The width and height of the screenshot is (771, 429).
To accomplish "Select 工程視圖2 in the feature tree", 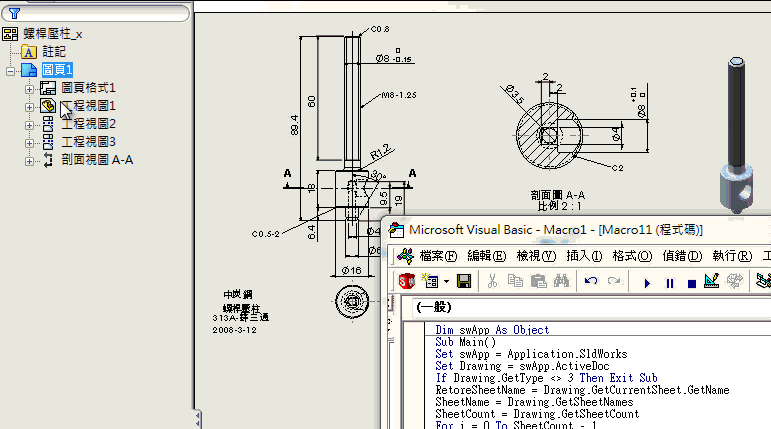I will tap(89, 123).
